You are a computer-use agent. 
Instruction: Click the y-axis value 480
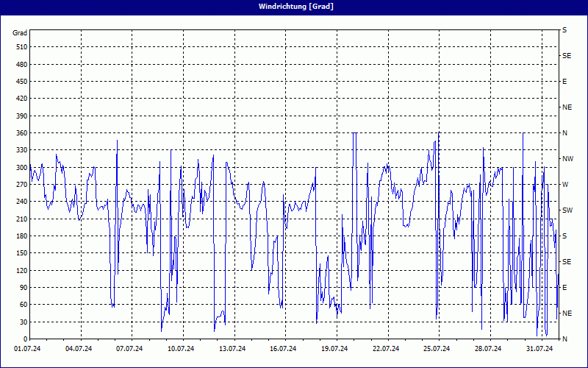point(22,64)
